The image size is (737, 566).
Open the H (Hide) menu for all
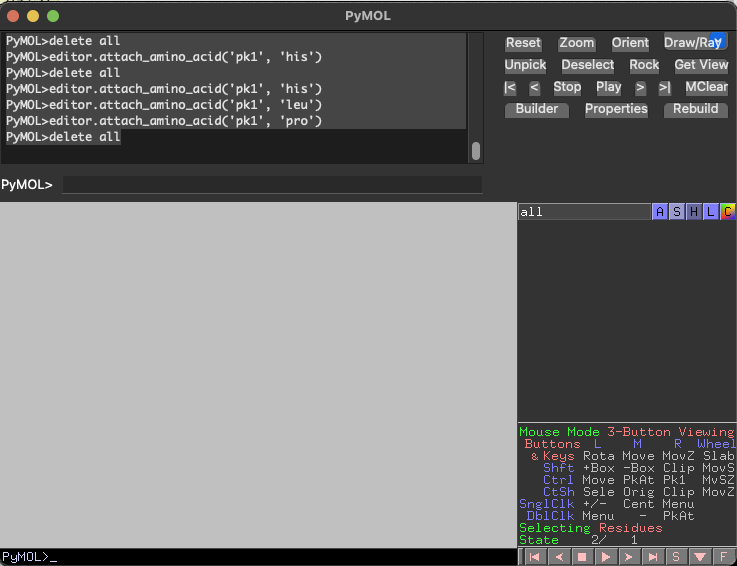pos(693,212)
